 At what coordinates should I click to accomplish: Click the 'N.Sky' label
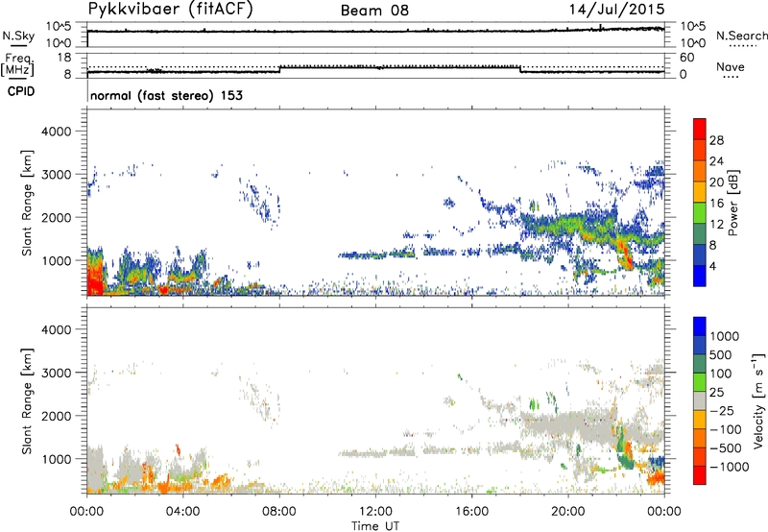point(18,36)
